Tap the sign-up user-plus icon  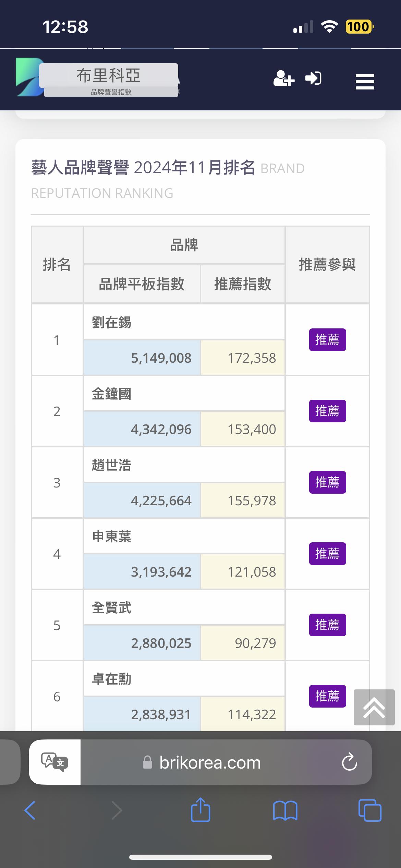[284, 79]
